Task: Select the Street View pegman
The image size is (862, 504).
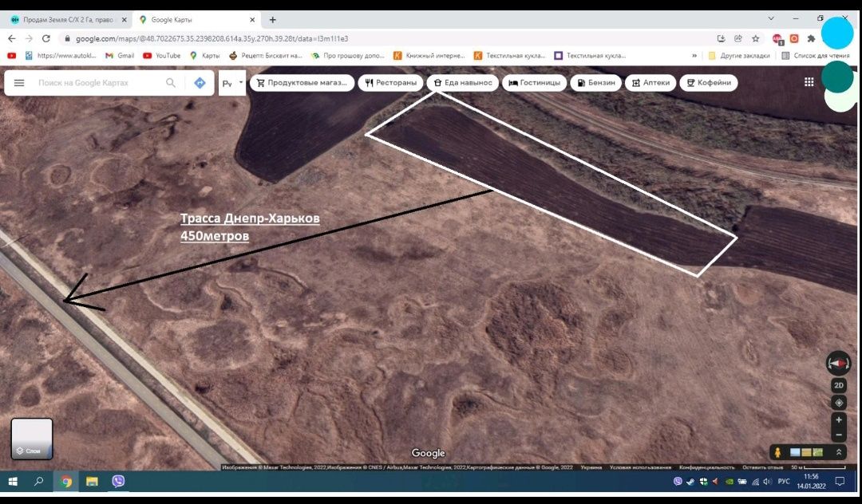Action: pyautogui.click(x=777, y=452)
